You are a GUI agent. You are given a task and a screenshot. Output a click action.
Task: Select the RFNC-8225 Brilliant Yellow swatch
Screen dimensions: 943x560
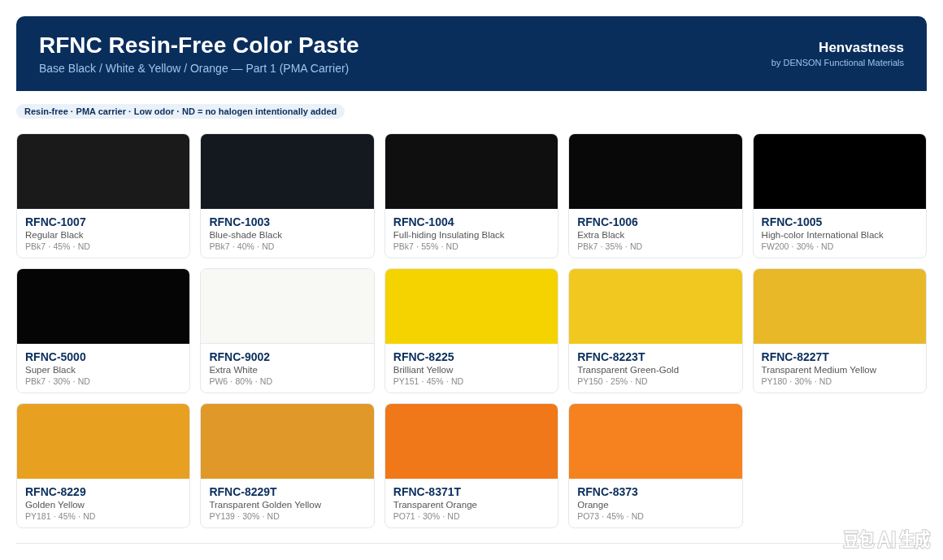click(471, 306)
